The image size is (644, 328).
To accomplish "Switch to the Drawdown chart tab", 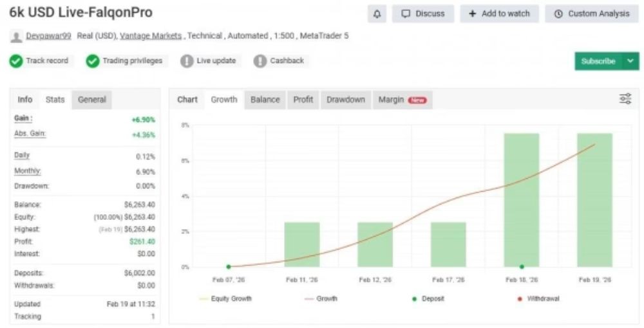I will [346, 100].
